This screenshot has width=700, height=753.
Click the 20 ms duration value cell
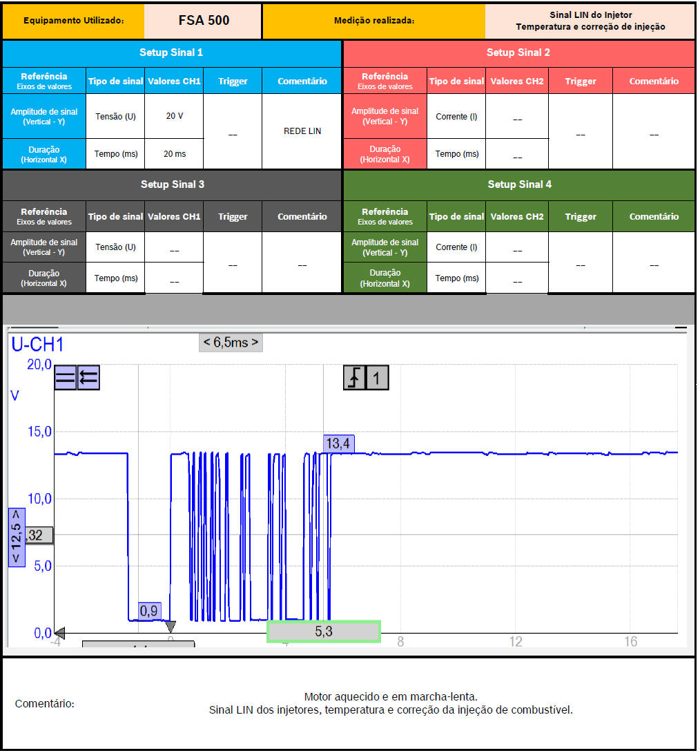pyautogui.click(x=174, y=154)
